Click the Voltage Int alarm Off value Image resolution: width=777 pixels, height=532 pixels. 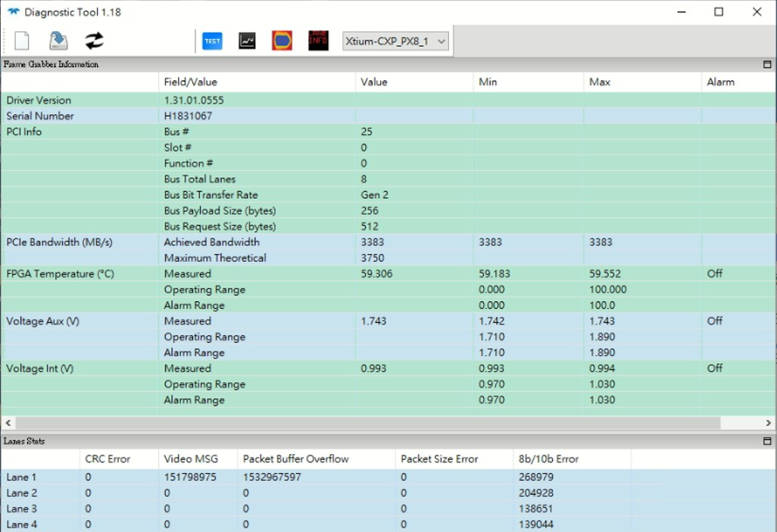pyautogui.click(x=715, y=369)
